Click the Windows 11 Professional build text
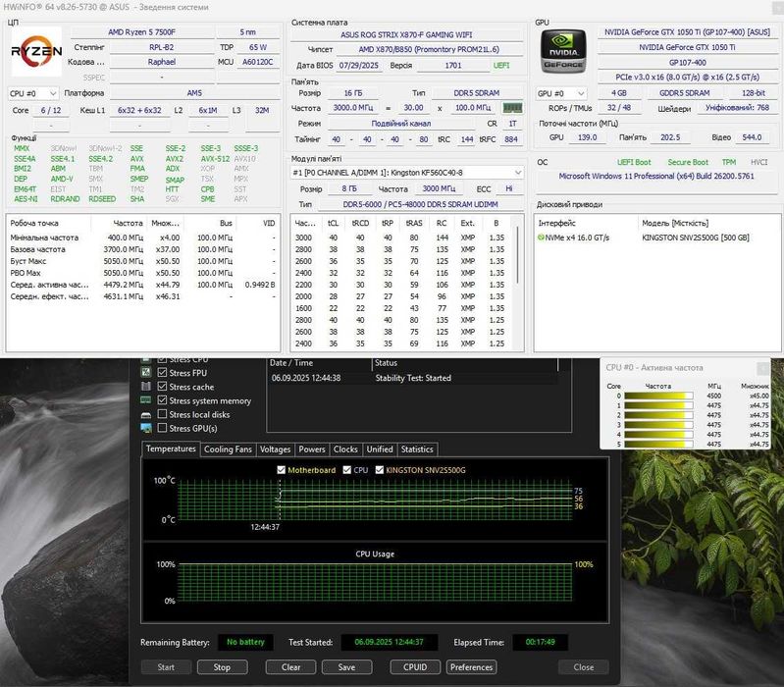This screenshot has height=687, width=784. pyautogui.click(x=656, y=176)
